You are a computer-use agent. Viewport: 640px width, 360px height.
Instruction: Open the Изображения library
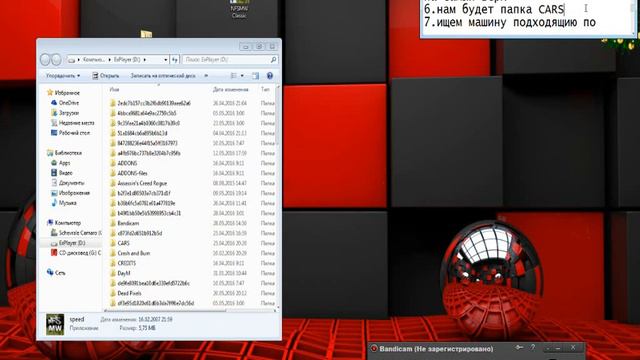70,193
